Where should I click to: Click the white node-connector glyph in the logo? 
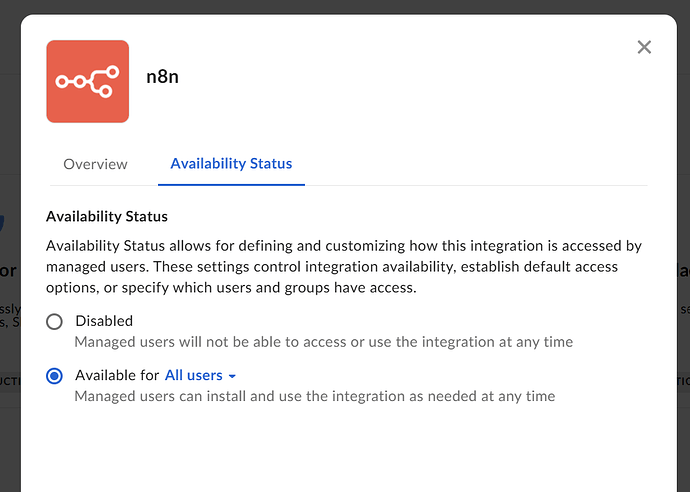click(x=87, y=81)
